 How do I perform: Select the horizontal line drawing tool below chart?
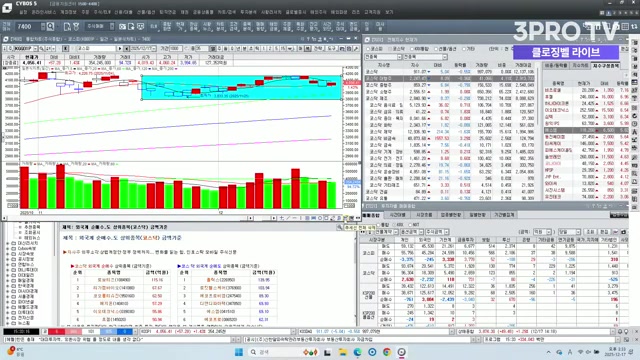pos(294,218)
